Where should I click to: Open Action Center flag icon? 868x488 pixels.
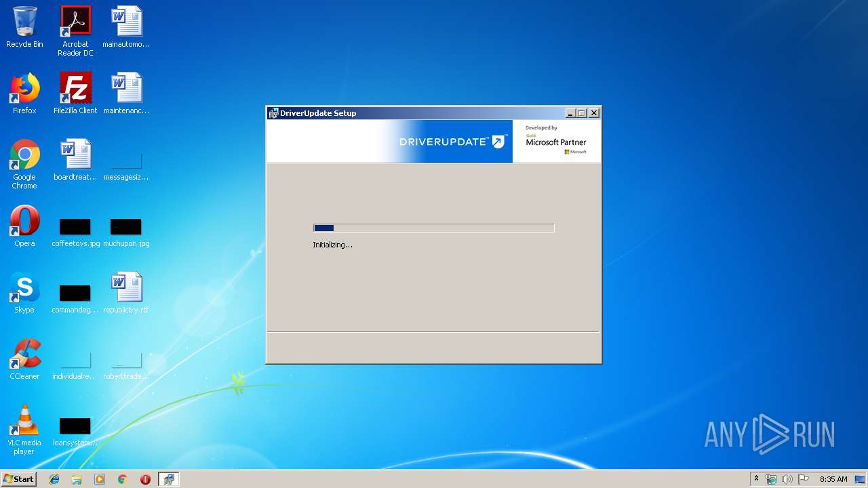pos(804,479)
